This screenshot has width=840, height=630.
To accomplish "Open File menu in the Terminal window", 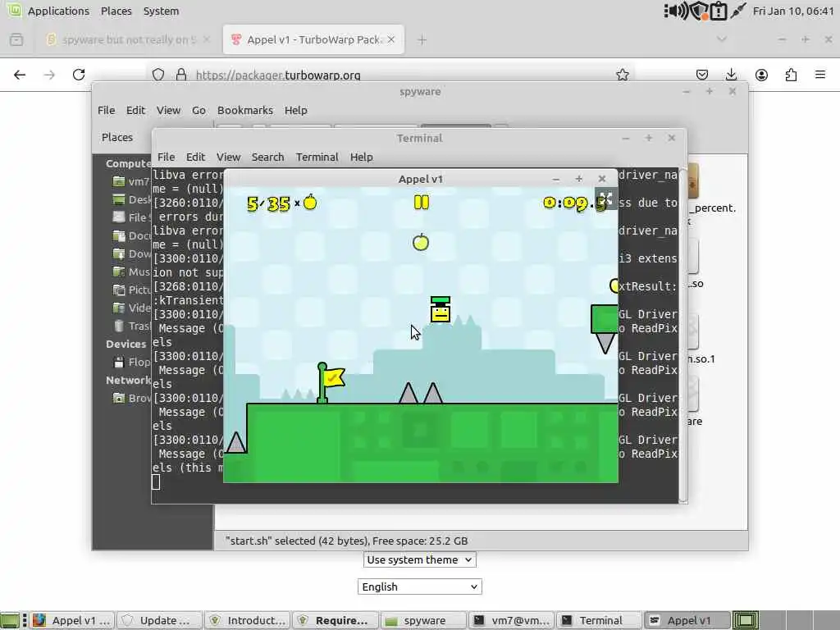I will [x=166, y=157].
